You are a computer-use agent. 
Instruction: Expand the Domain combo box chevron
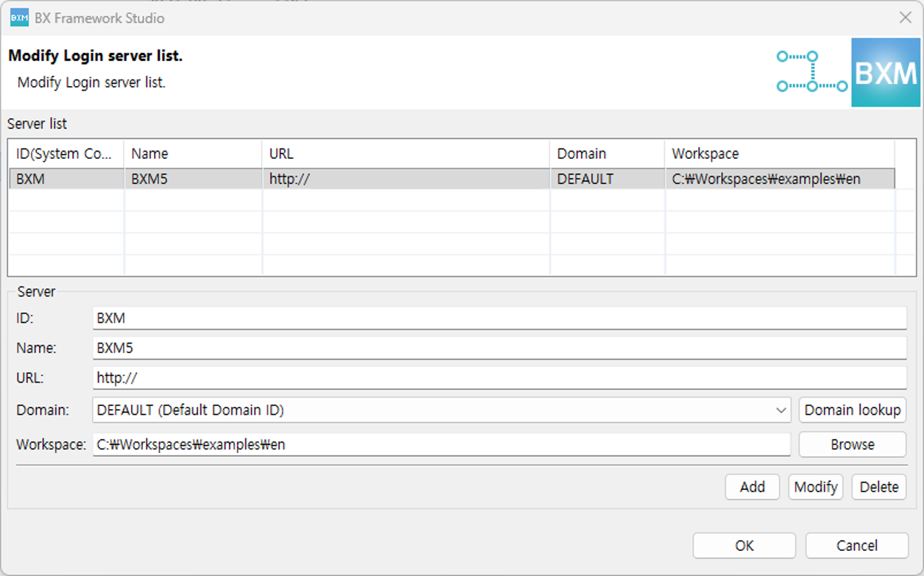[782, 410]
